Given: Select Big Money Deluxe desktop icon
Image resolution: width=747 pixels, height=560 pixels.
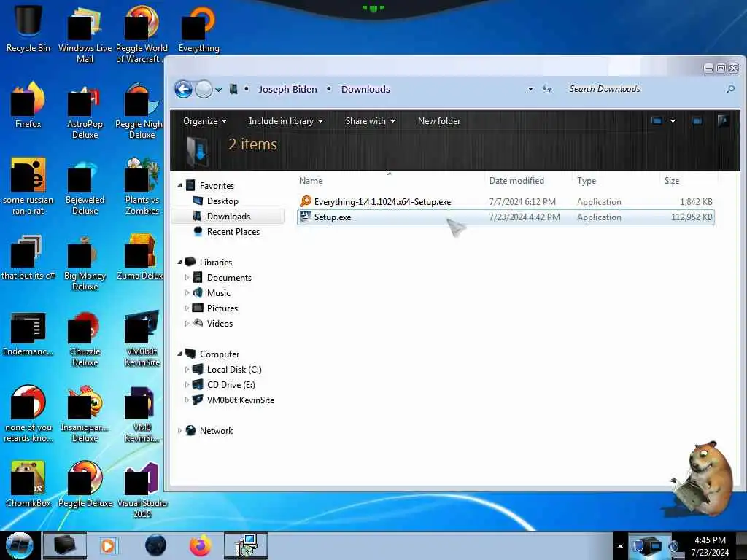Looking at the screenshot, I should click(85, 262).
